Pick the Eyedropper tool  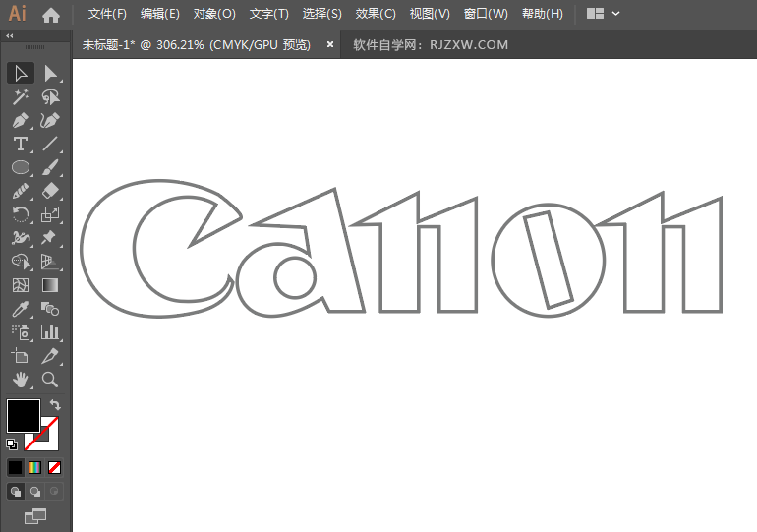[x=20, y=309]
